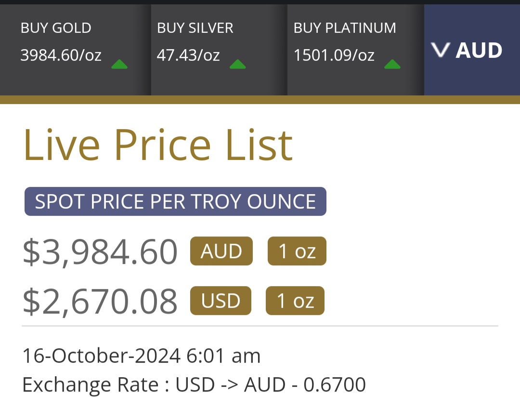Screen dimensions: 520x420
Task: Click the green up arrow beside platinum price
Action: point(392,64)
